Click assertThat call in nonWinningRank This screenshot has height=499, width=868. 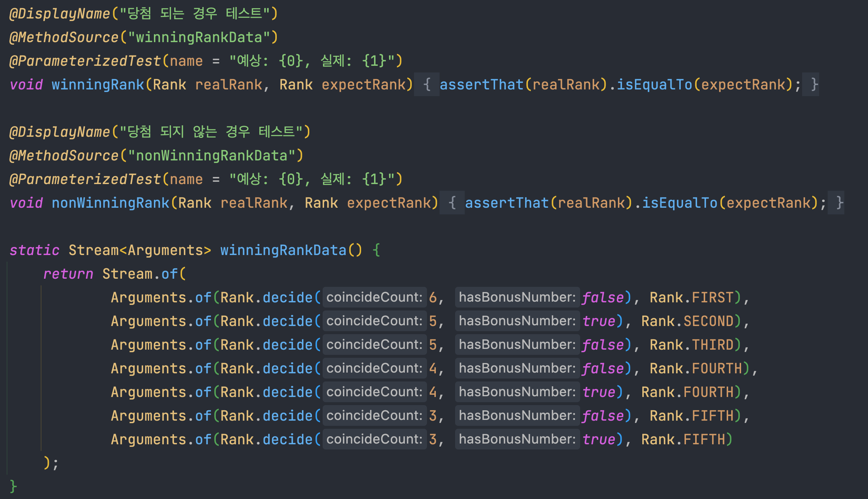coord(507,203)
